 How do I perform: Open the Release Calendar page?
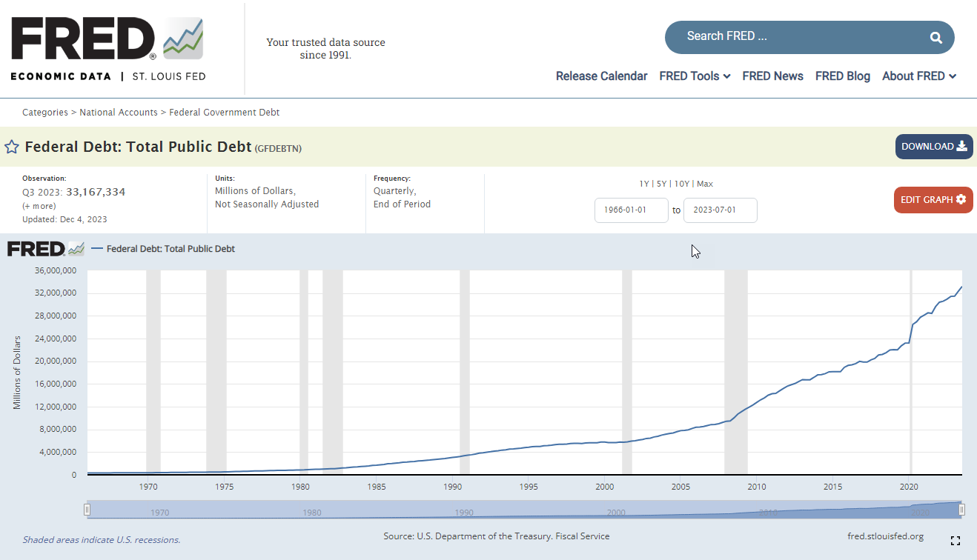pos(601,76)
